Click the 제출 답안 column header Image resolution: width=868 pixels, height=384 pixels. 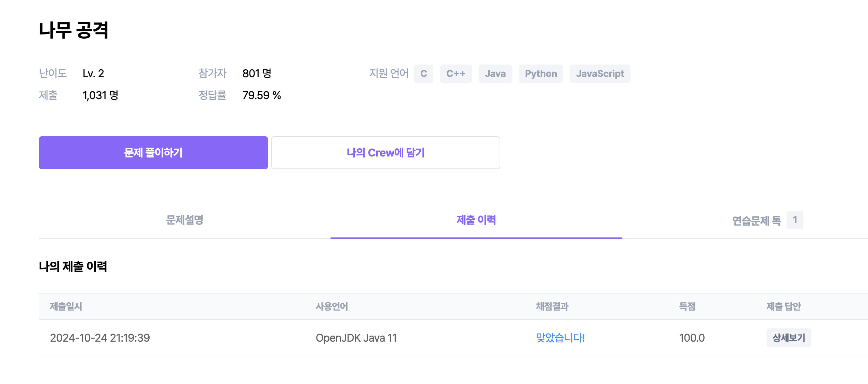point(783,306)
